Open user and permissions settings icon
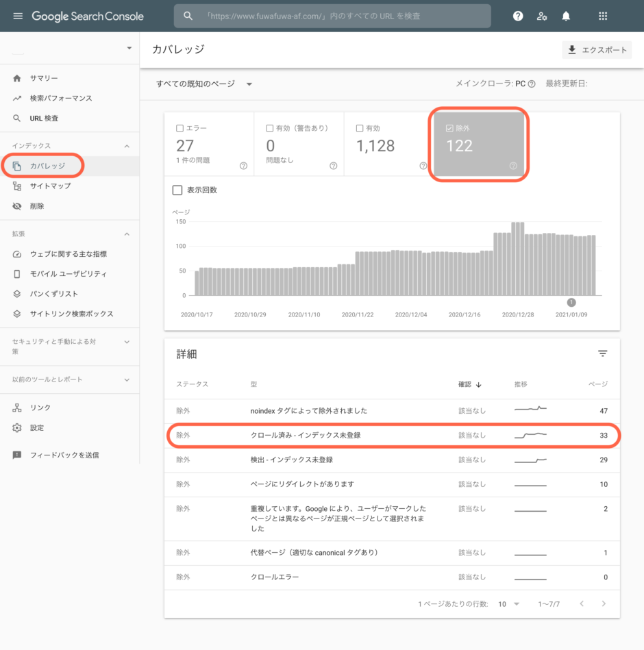The image size is (644, 650). point(541,16)
